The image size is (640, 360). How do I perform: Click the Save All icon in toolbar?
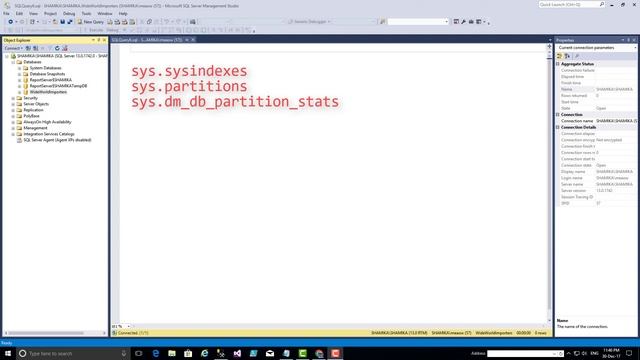[x=70, y=22]
